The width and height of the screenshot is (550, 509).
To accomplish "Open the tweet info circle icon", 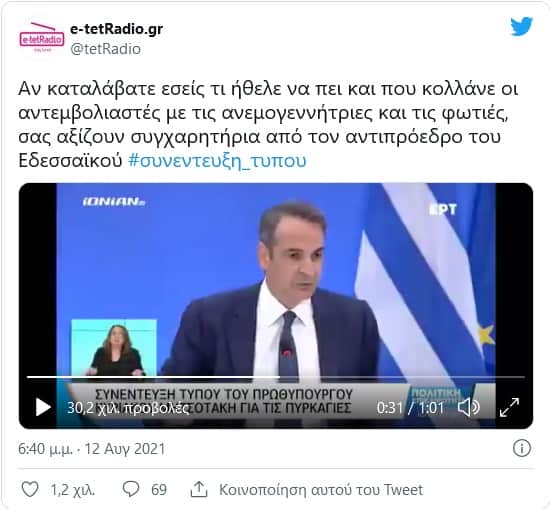I will click(522, 448).
